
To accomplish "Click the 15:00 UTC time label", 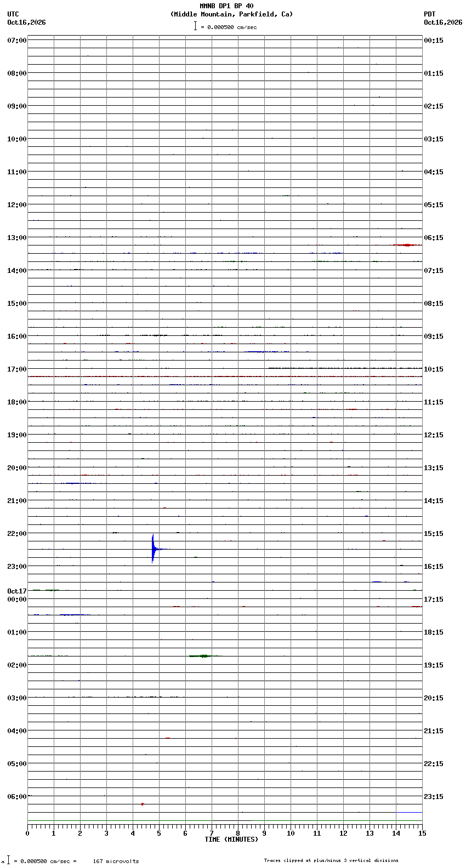I will 17,304.
